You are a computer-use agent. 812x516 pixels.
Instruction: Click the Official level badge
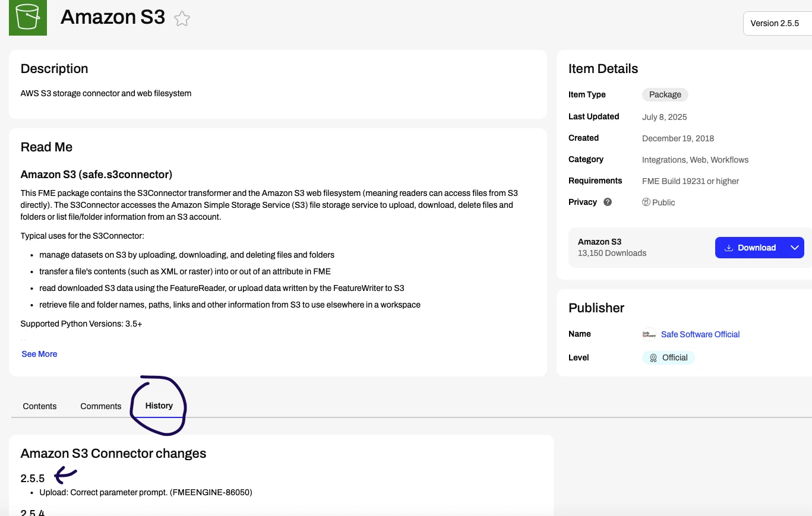pos(668,357)
